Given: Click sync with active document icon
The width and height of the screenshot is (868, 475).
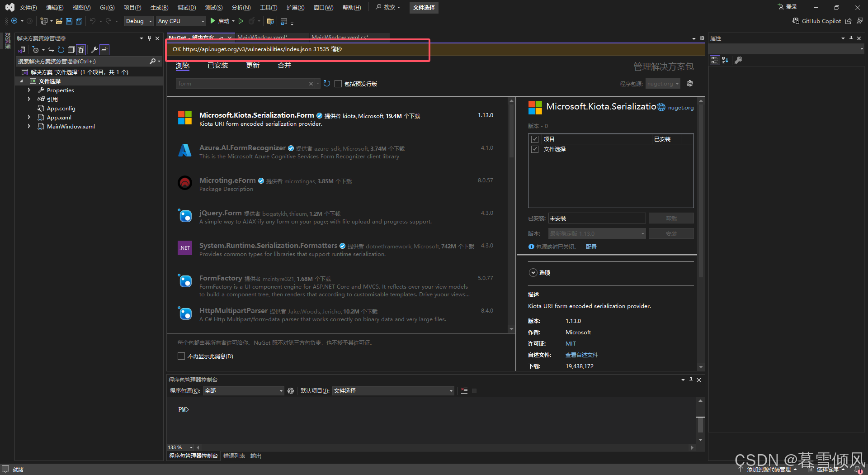Looking at the screenshot, I should (x=51, y=50).
